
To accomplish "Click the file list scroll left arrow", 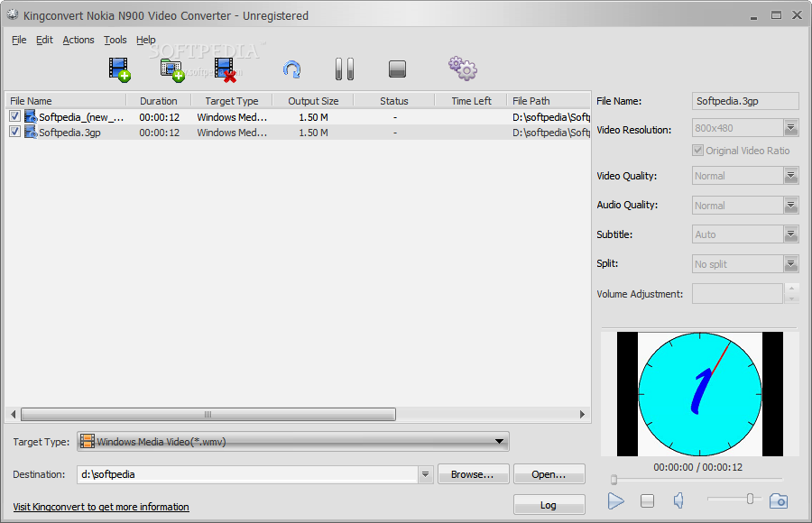I will click(14, 414).
